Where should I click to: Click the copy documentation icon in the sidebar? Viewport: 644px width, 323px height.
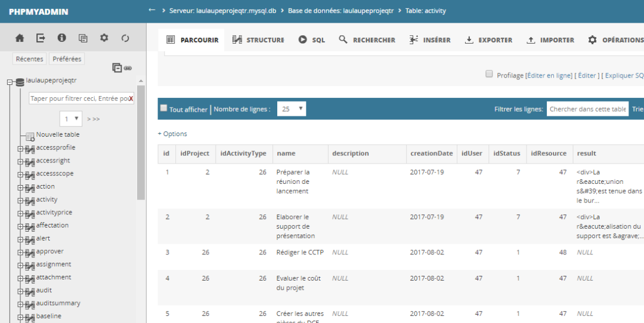click(83, 38)
